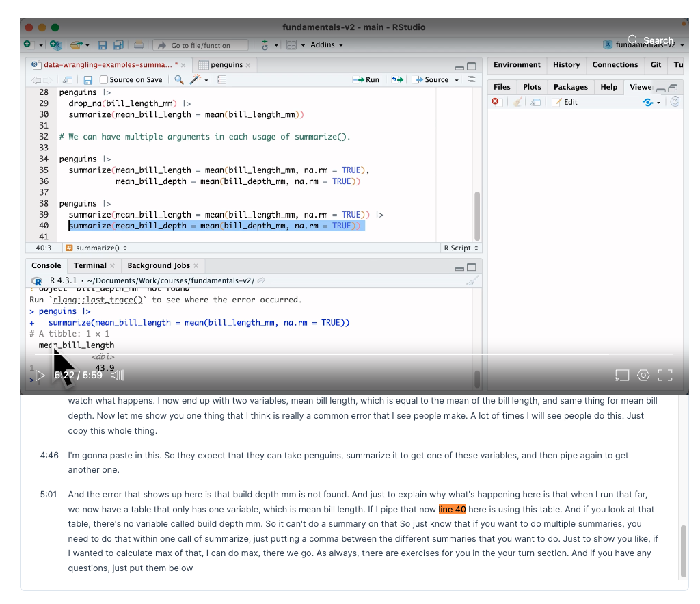The image size is (700, 604).
Task: Click the Viewer clear all broom icon
Action: 517,102
